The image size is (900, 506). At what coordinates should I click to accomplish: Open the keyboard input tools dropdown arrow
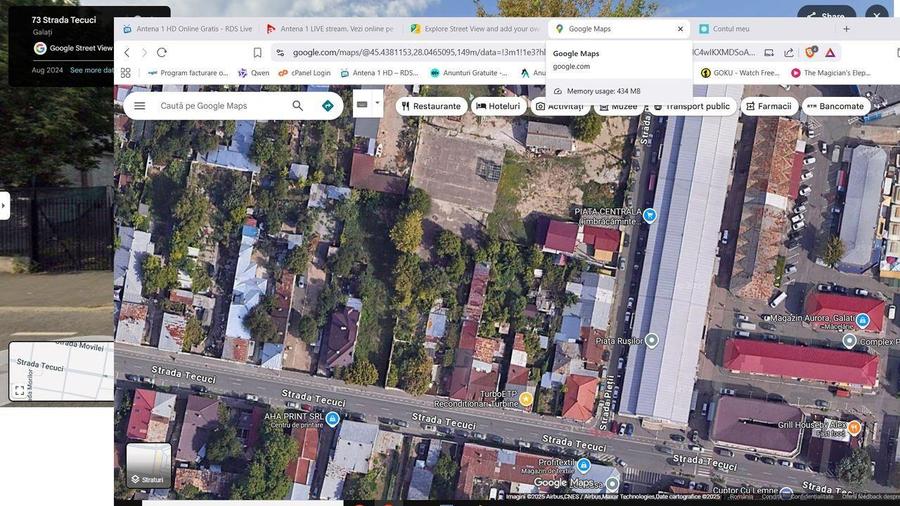(377, 103)
